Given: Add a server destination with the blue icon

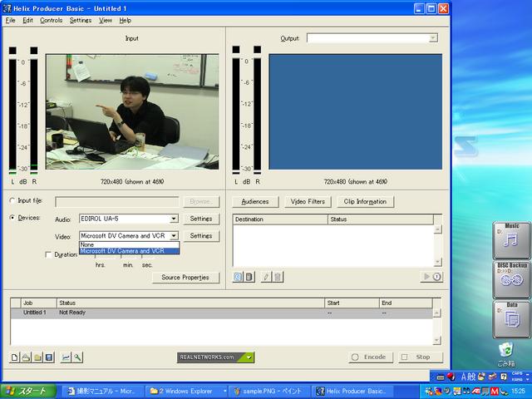Looking at the screenshot, I should (238, 277).
